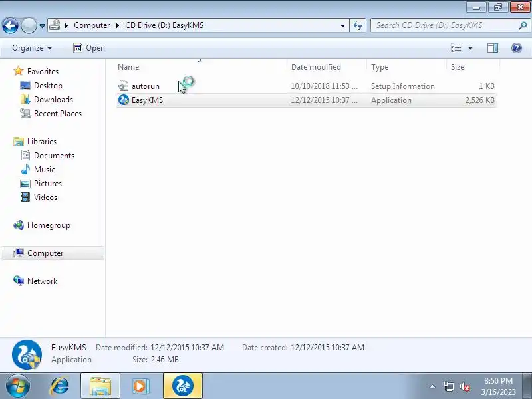
Task: Click autorun date 10/10/2018
Action: pyautogui.click(x=324, y=86)
